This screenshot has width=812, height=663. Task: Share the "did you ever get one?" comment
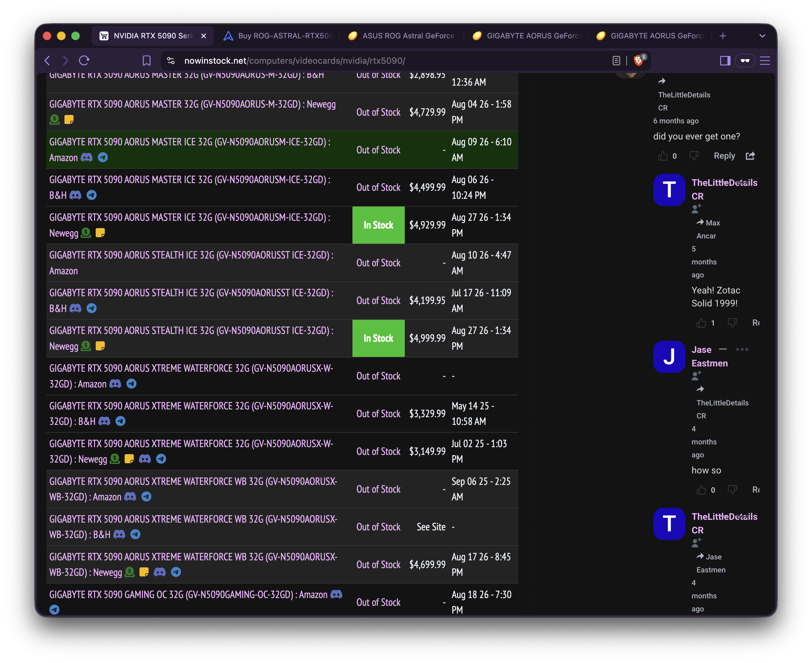tap(750, 156)
